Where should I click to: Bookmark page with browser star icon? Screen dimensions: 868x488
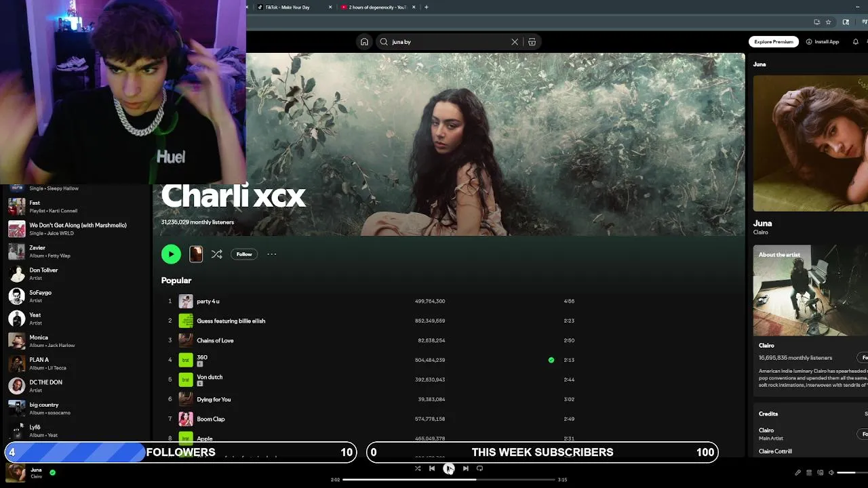(828, 22)
